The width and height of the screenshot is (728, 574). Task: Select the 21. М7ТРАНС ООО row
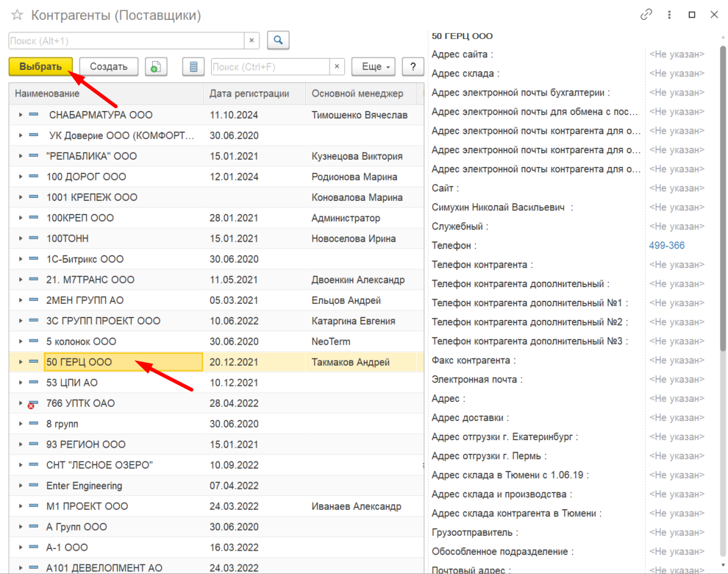point(216,280)
